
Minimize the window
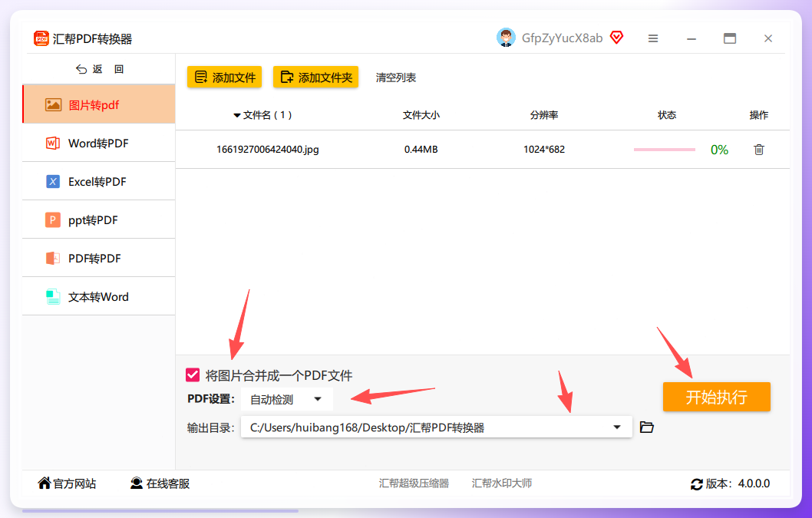[x=692, y=39]
